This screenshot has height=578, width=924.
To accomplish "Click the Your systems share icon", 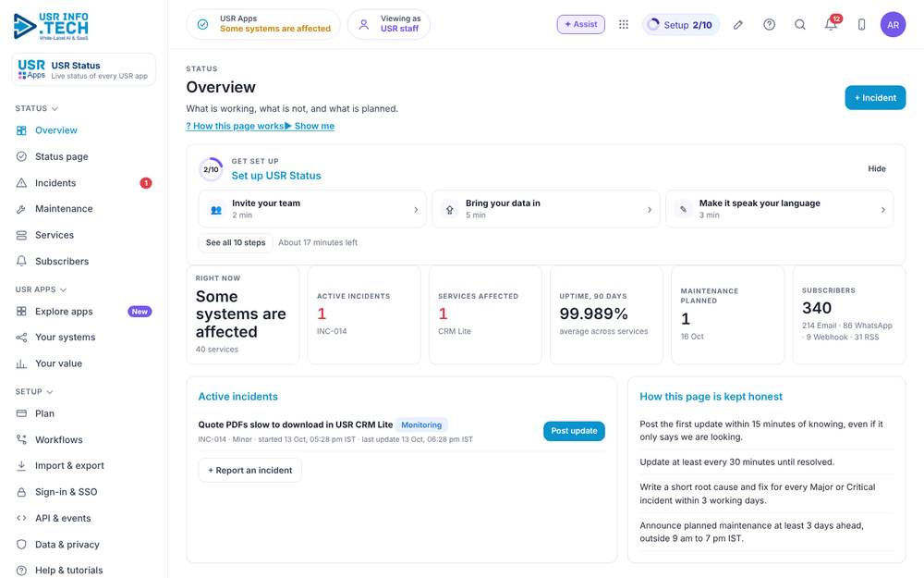I will (21, 338).
